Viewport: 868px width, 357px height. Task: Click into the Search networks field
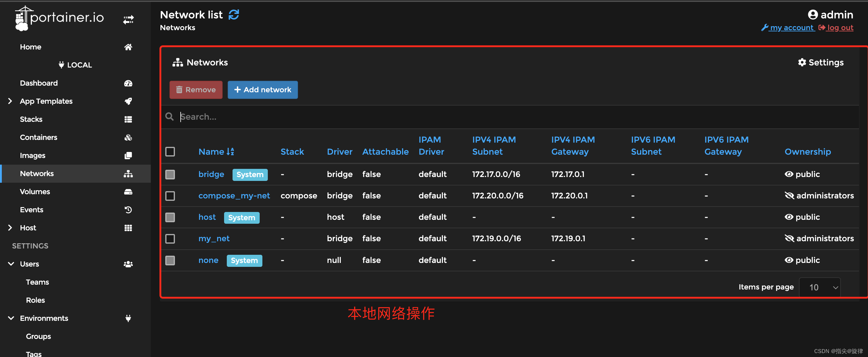pos(404,117)
